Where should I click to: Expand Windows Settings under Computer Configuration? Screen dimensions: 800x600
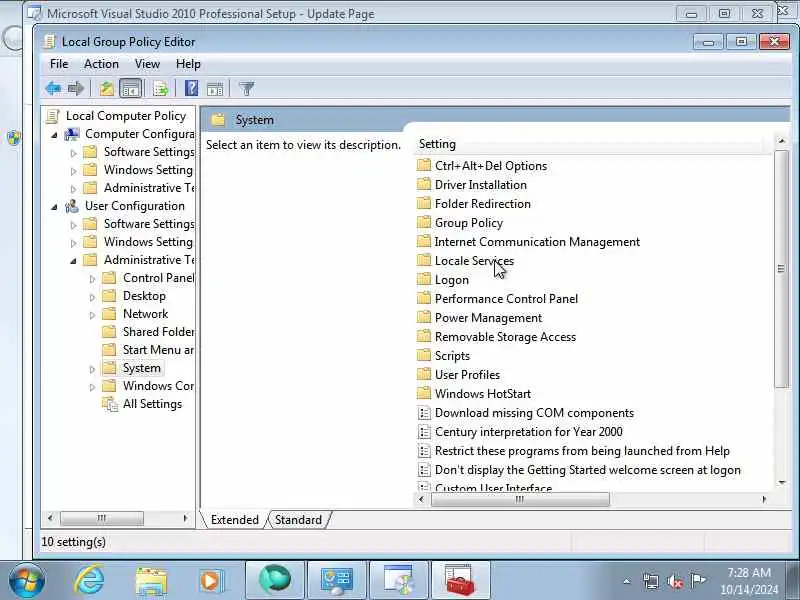coord(73,171)
